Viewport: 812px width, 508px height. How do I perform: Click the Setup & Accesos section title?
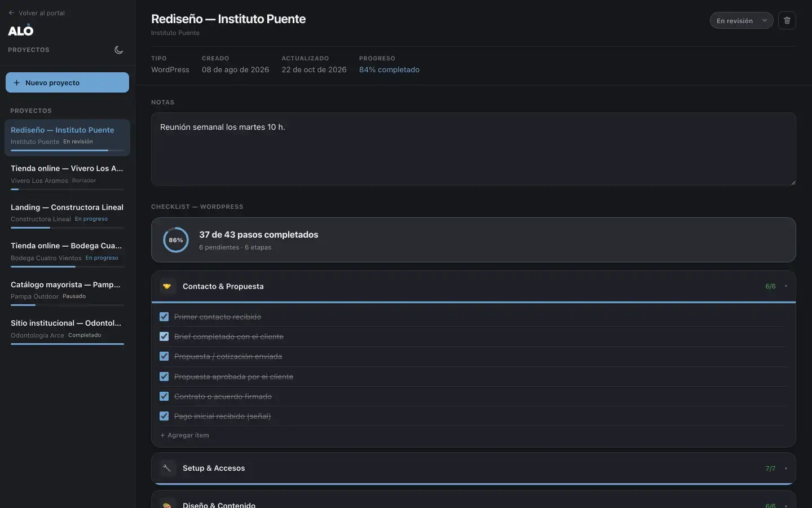pos(214,468)
